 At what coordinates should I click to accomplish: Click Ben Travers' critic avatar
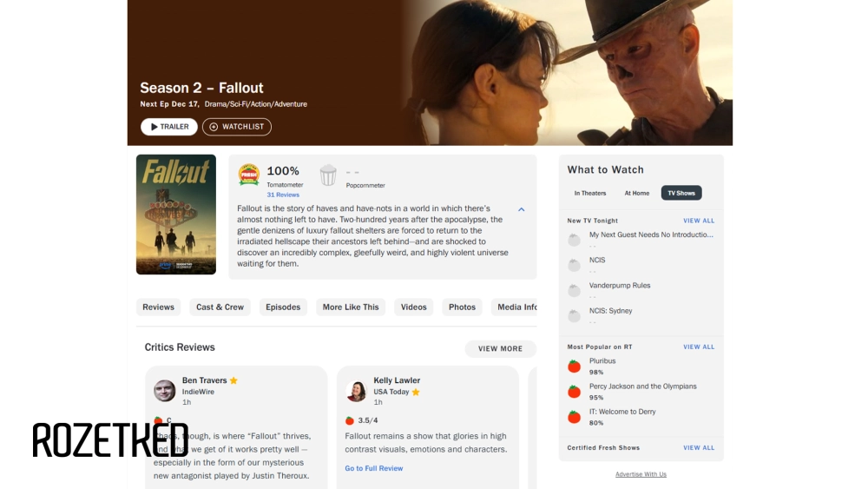click(x=165, y=391)
